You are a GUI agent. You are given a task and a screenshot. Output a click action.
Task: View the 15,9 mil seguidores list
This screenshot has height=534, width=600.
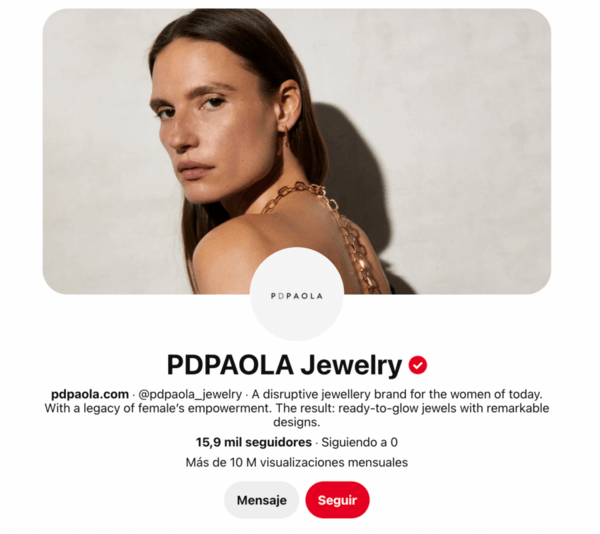254,442
